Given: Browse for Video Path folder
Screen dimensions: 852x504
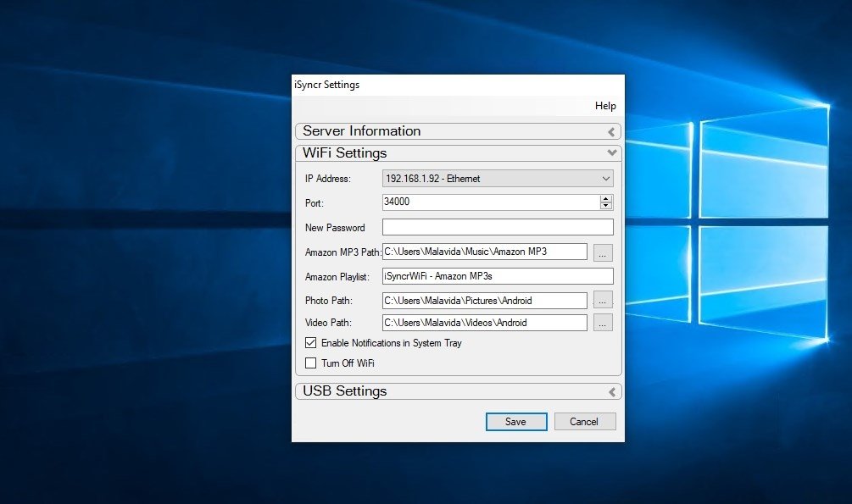Looking at the screenshot, I should [603, 323].
